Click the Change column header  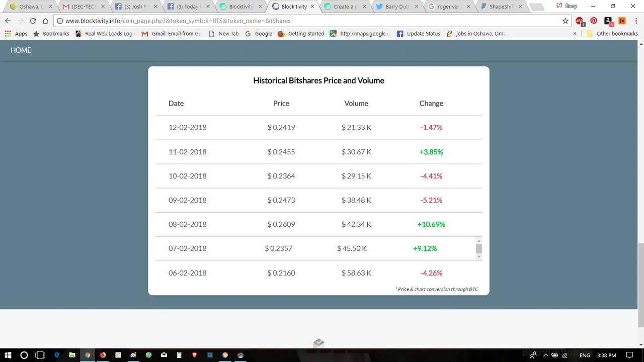(x=431, y=103)
